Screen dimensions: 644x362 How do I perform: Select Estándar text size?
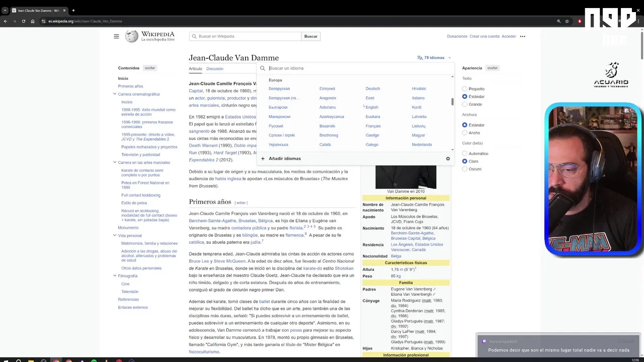[465, 97]
